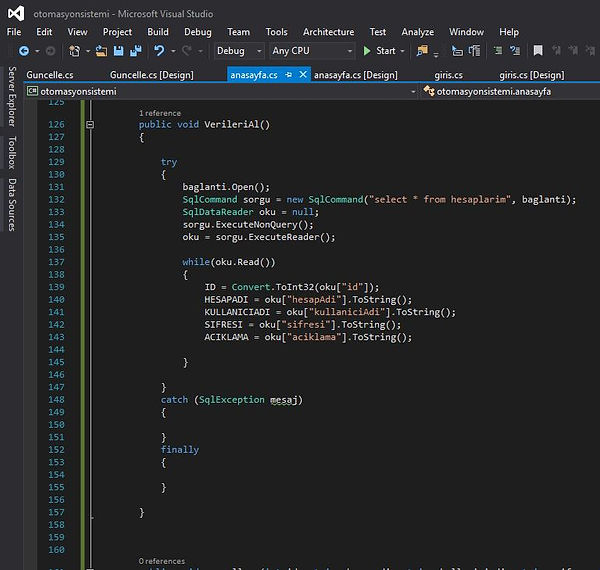Image resolution: width=600 pixels, height=570 pixels.
Task: Switch to the Guncelle.cs [Design] tab
Action: point(152,75)
